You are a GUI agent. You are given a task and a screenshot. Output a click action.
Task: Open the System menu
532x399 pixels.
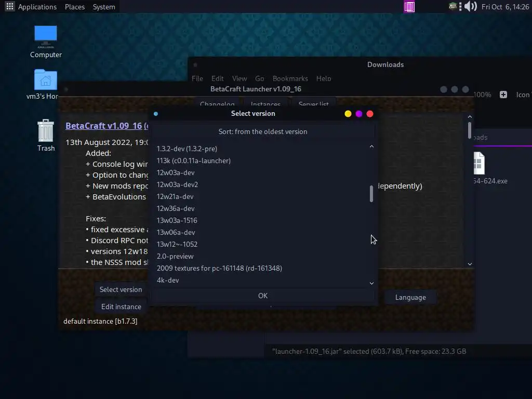coord(104,7)
